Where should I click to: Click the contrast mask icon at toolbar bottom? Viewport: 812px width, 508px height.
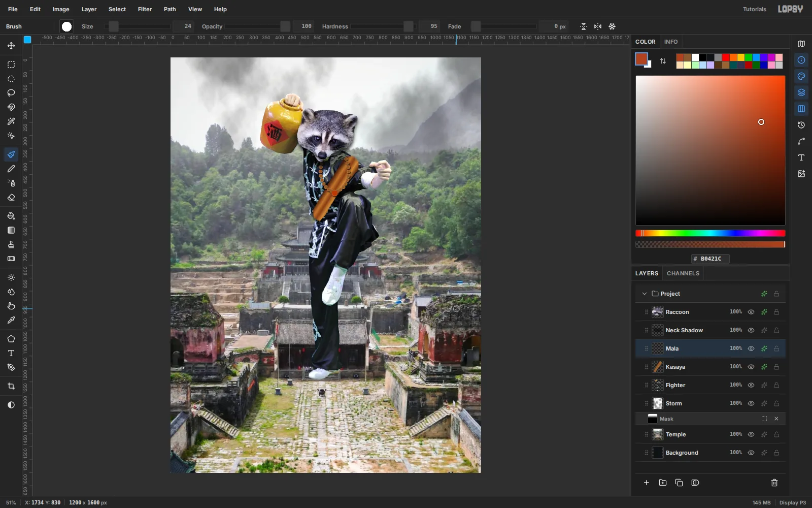[11, 405]
